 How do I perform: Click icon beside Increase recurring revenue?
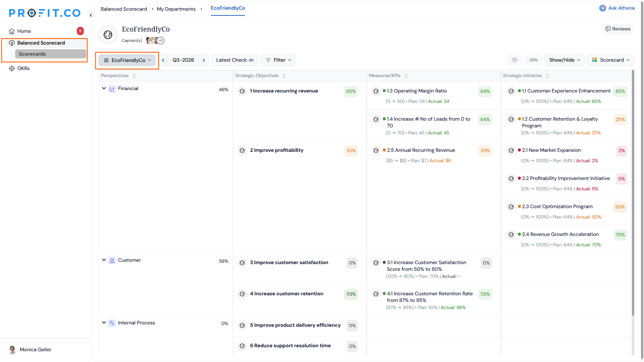(x=242, y=91)
